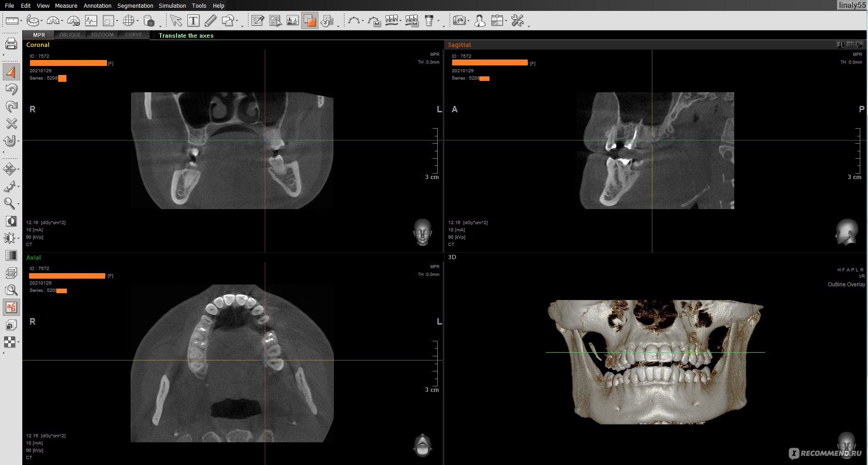
Task: Open the File menu
Action: pyautogui.click(x=10, y=5)
